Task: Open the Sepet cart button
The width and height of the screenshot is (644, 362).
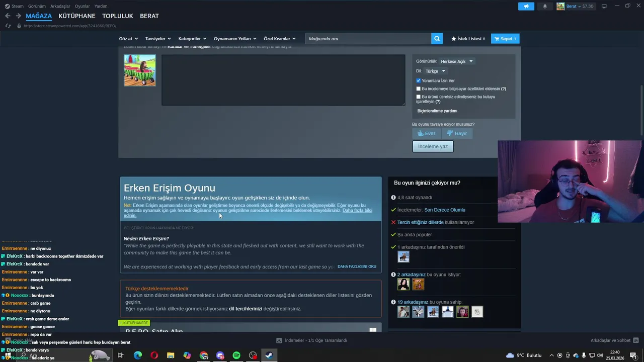Action: tap(505, 39)
